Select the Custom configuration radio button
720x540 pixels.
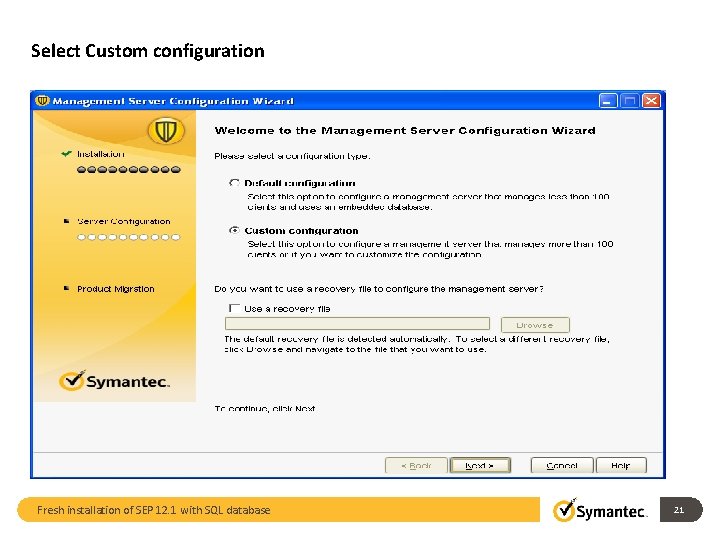234,230
